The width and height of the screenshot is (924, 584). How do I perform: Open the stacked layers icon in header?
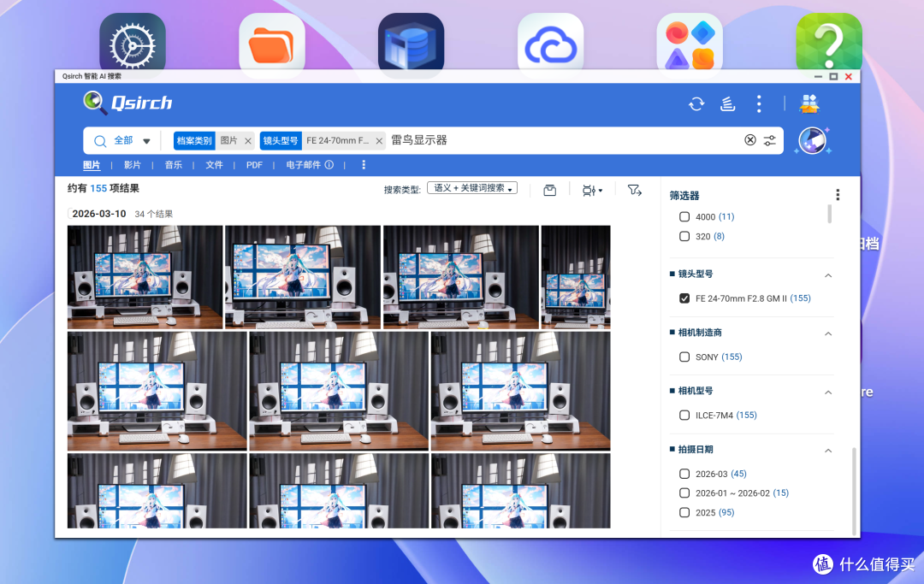(728, 104)
